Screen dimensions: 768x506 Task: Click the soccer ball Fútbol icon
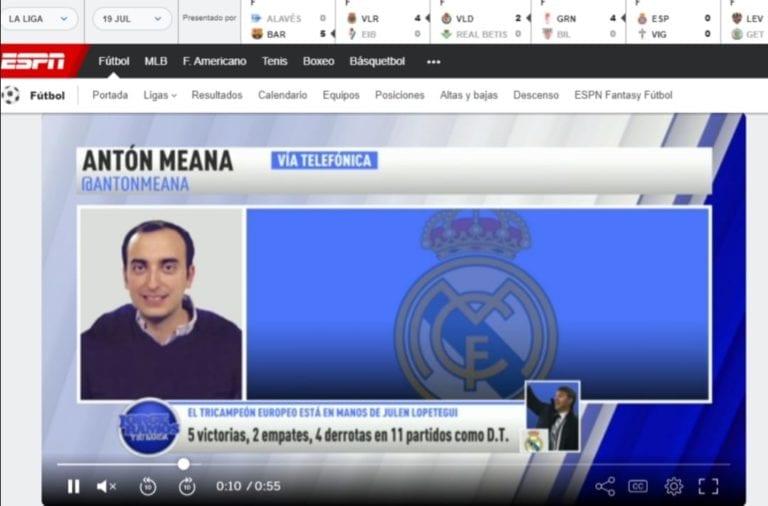[x=11, y=95]
